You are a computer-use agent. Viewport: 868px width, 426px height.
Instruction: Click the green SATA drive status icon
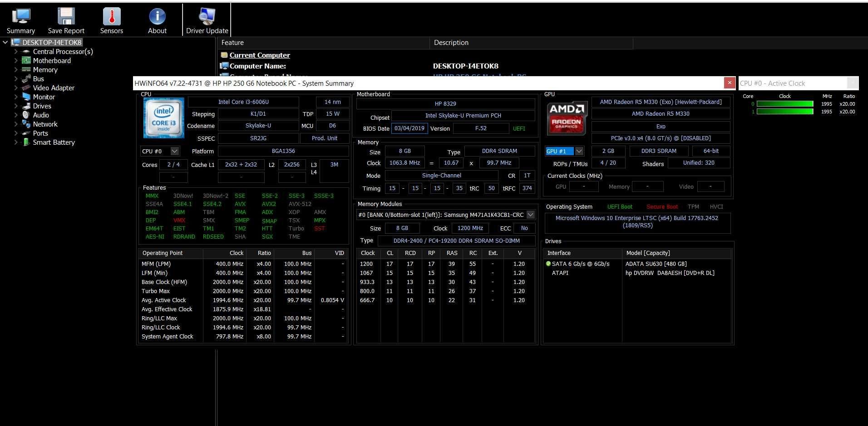[548, 264]
